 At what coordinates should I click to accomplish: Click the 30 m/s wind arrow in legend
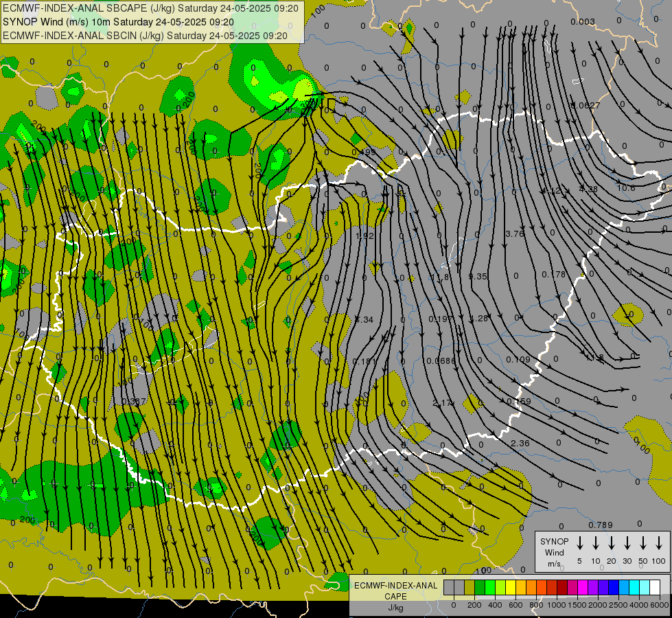pos(627,543)
